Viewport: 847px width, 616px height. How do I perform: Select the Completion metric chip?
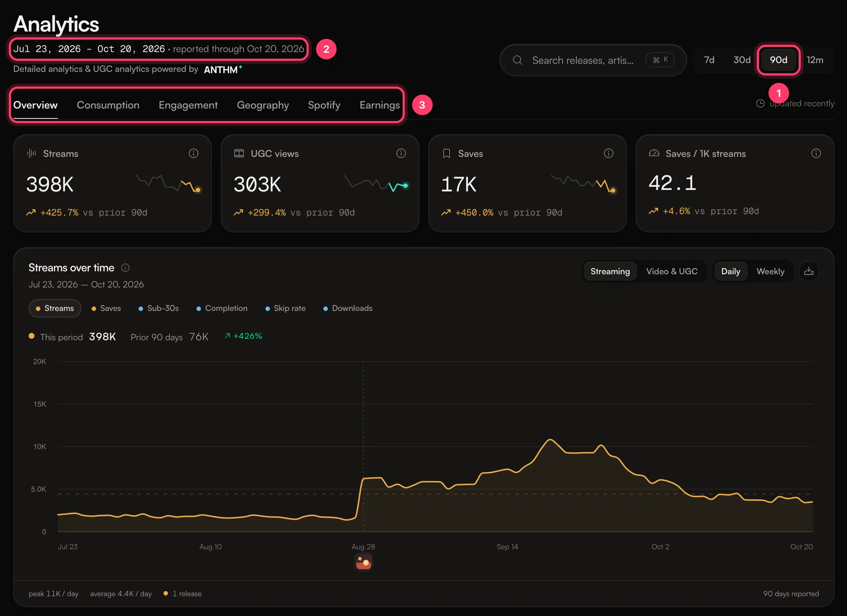(x=222, y=308)
